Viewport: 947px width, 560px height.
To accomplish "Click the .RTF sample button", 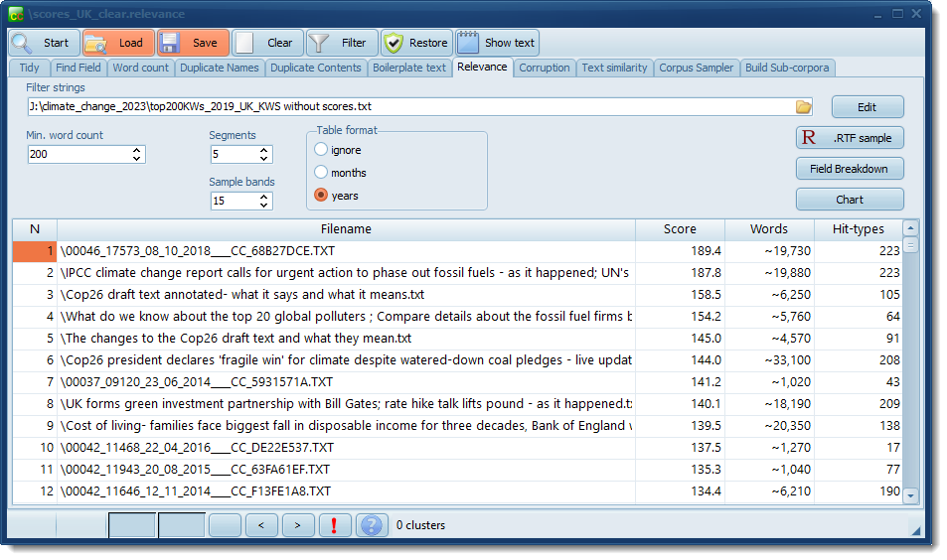I will (x=850, y=138).
